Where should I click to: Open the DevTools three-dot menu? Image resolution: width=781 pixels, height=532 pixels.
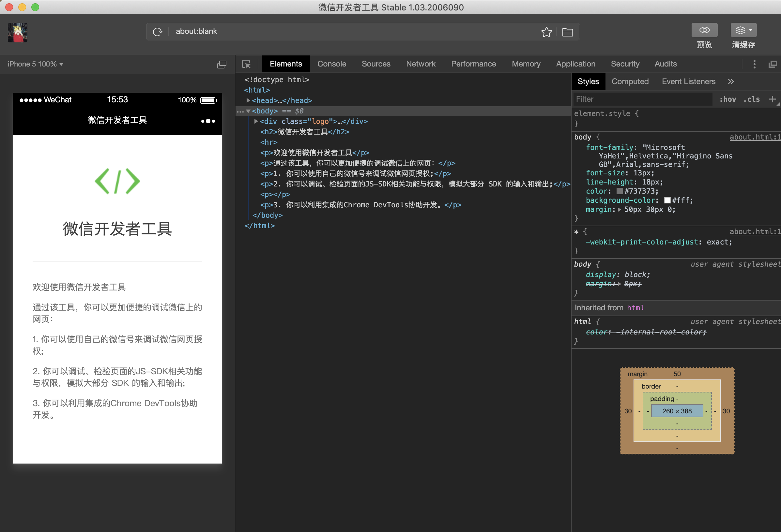(754, 64)
